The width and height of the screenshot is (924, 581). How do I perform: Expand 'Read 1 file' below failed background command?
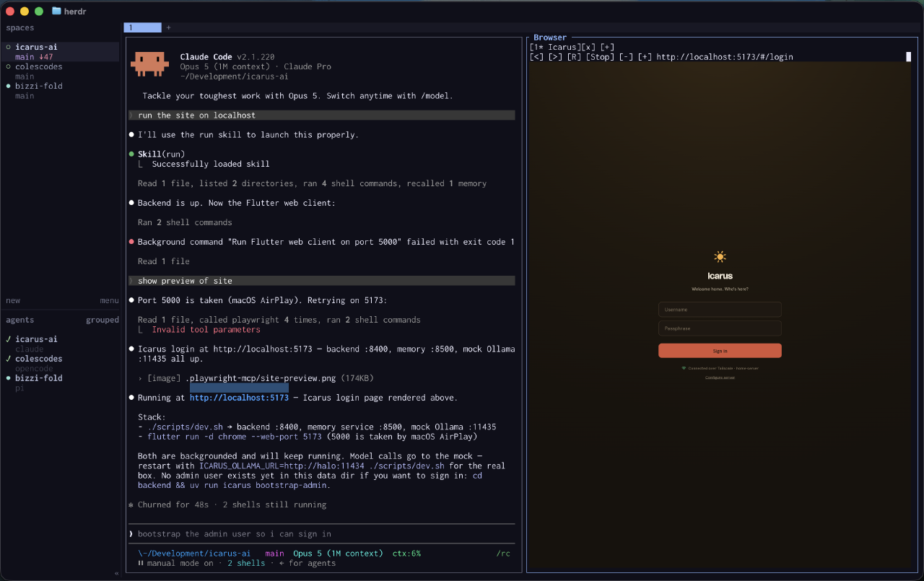pyautogui.click(x=164, y=261)
